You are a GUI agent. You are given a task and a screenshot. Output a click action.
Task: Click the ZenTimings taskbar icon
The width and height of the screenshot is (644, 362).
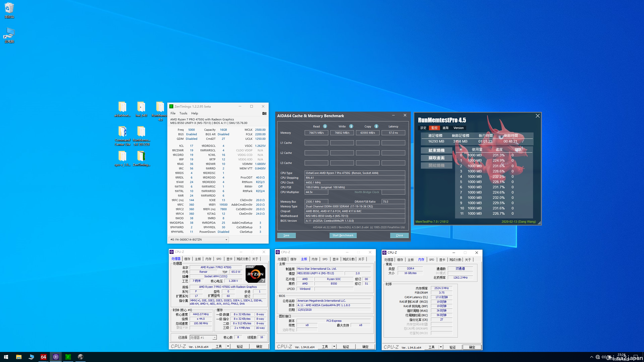[68, 357]
